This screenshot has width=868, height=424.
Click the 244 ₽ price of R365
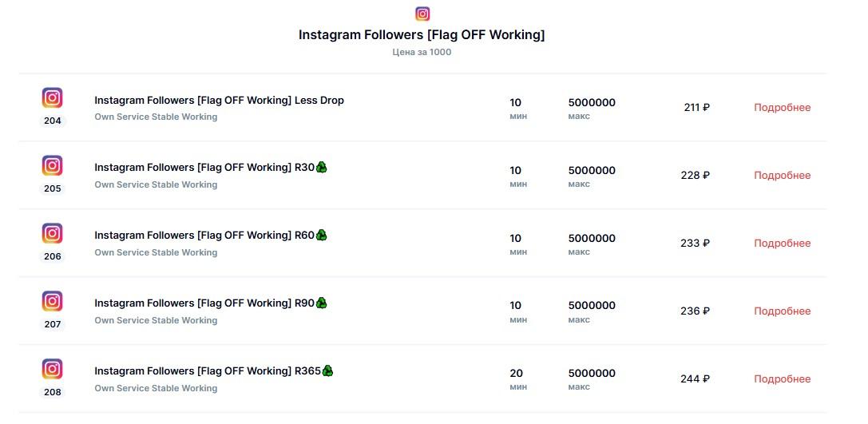(695, 379)
